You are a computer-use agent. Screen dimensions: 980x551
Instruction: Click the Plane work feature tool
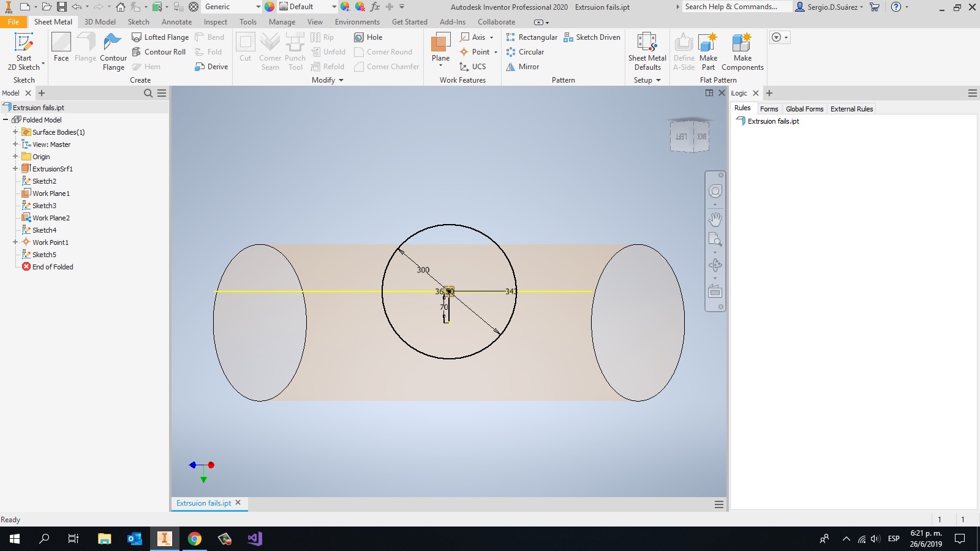(440, 49)
